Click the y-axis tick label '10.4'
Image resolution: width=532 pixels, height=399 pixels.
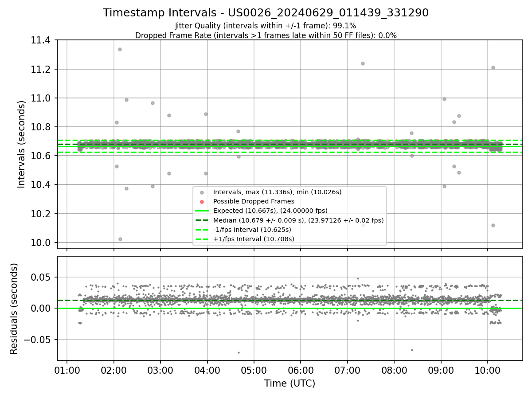pos(42,185)
